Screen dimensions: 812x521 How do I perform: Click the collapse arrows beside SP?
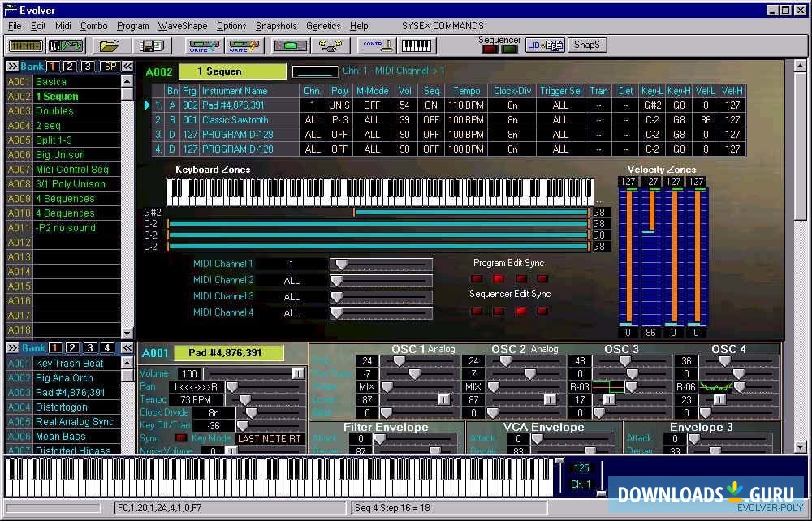point(128,66)
